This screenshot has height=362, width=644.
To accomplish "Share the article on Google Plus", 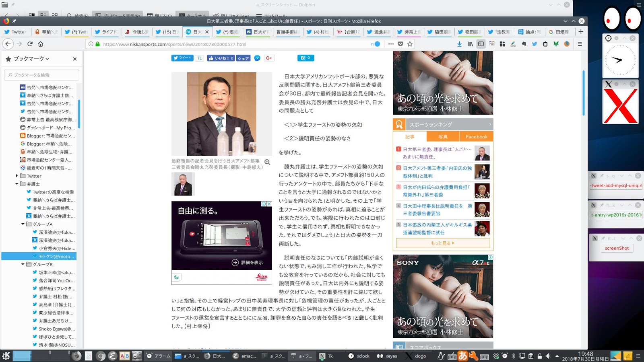I will (x=269, y=58).
